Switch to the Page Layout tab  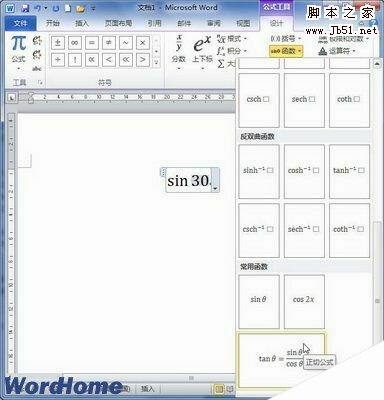point(118,23)
